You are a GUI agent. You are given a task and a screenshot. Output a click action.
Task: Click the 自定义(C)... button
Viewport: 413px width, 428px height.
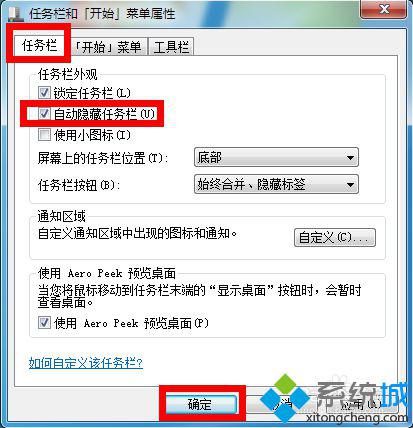point(335,237)
